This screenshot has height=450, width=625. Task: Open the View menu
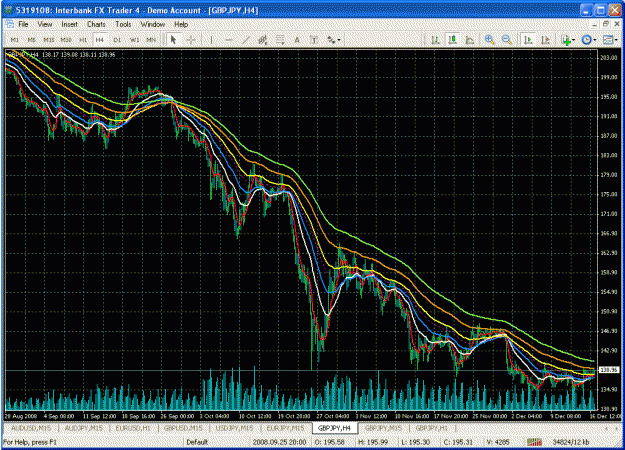click(45, 24)
